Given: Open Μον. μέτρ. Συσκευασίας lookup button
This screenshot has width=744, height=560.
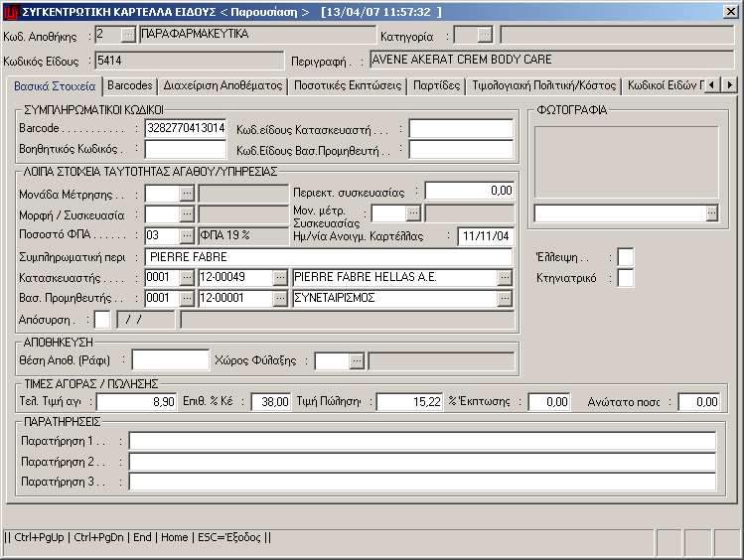Looking at the screenshot, I should (413, 212).
